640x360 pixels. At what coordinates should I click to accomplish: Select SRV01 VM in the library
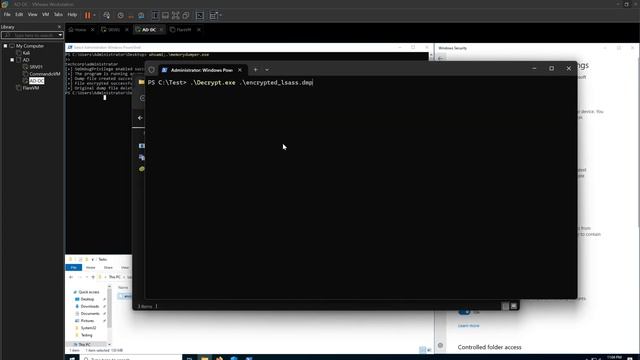(36, 67)
